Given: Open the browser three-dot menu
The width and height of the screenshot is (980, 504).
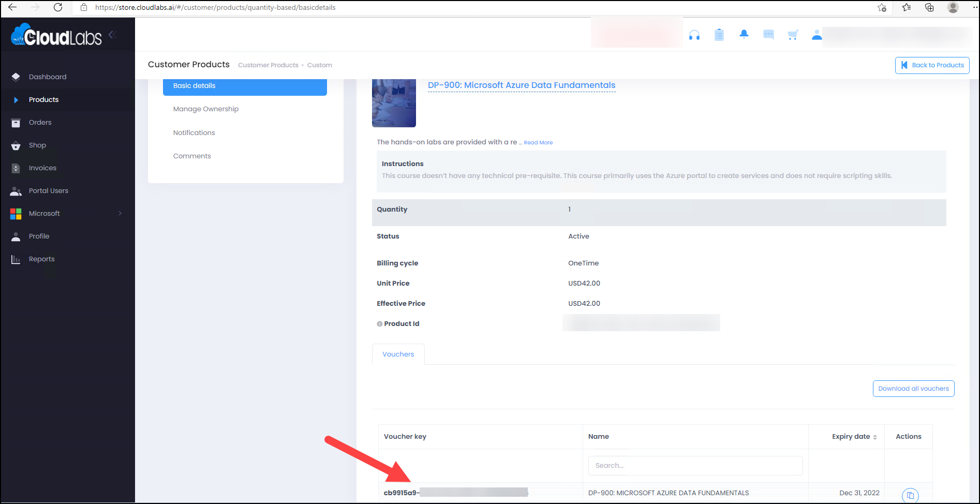Looking at the screenshot, I should tap(975, 7).
